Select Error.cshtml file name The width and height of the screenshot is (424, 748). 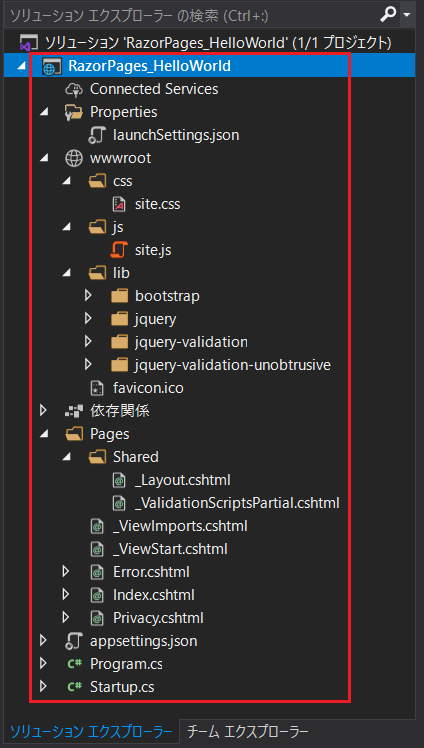click(x=151, y=572)
